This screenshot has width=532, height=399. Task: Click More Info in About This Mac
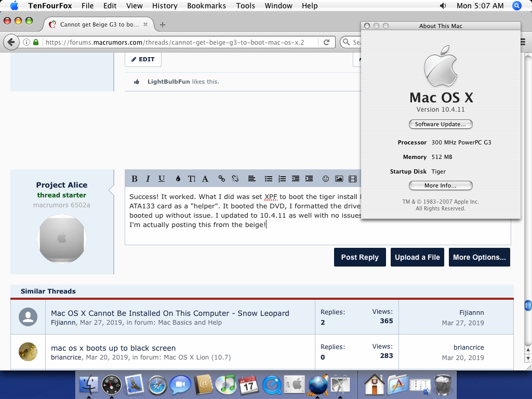tap(441, 185)
